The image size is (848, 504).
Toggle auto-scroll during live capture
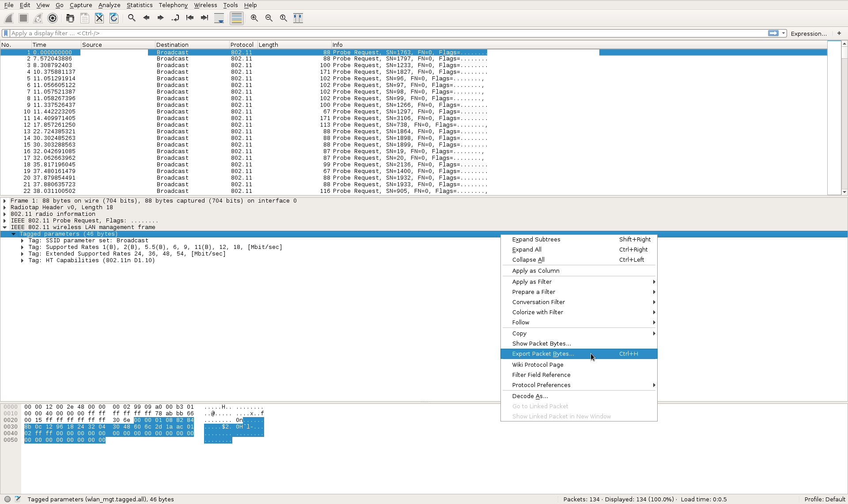[x=219, y=18]
